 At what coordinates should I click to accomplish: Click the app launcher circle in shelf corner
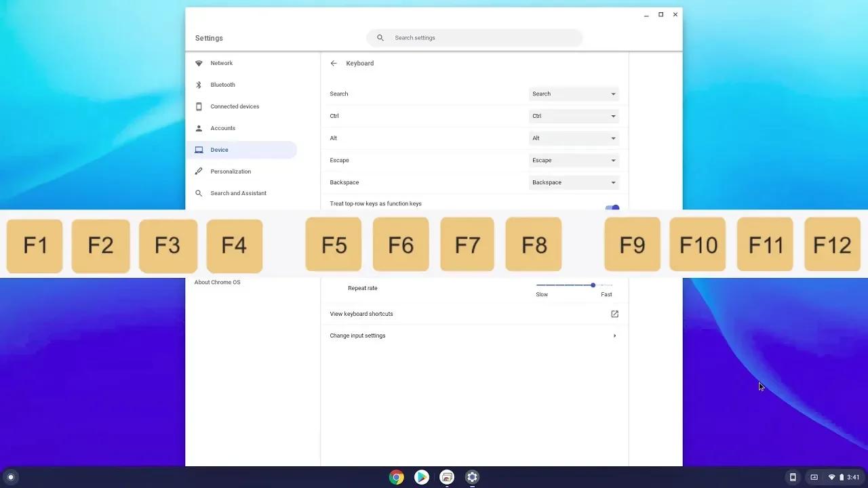pyautogui.click(x=11, y=477)
